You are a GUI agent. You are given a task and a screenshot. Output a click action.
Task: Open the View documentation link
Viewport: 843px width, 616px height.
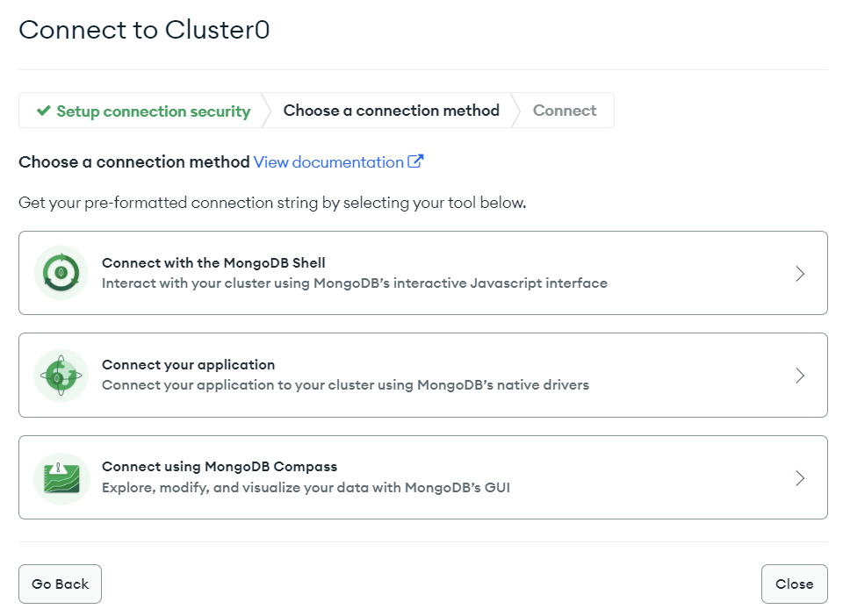[x=328, y=162]
